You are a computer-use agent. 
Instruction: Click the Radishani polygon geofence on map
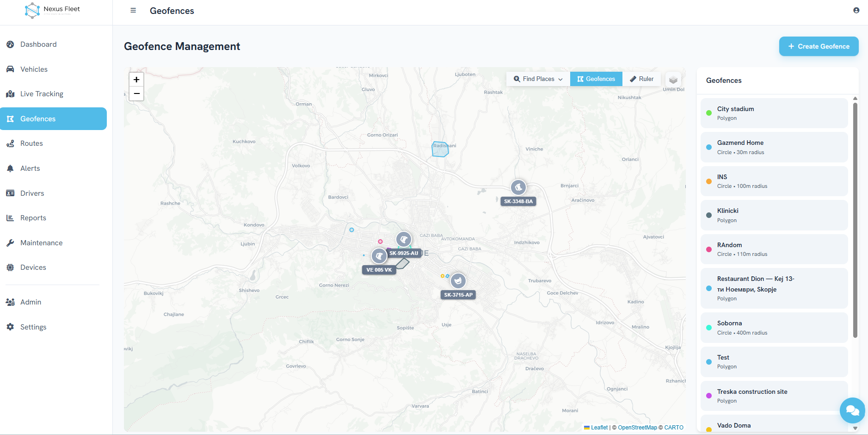click(440, 149)
